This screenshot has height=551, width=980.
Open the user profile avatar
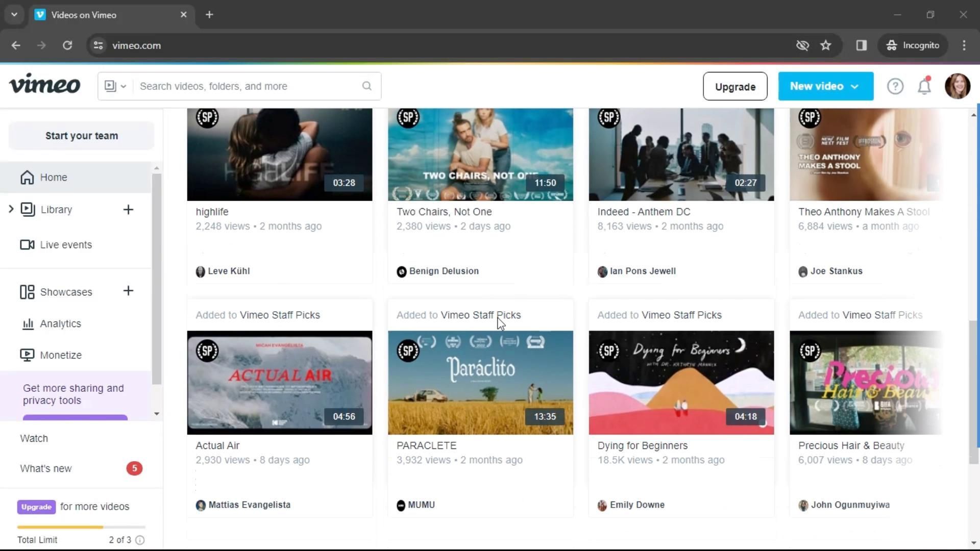click(957, 86)
